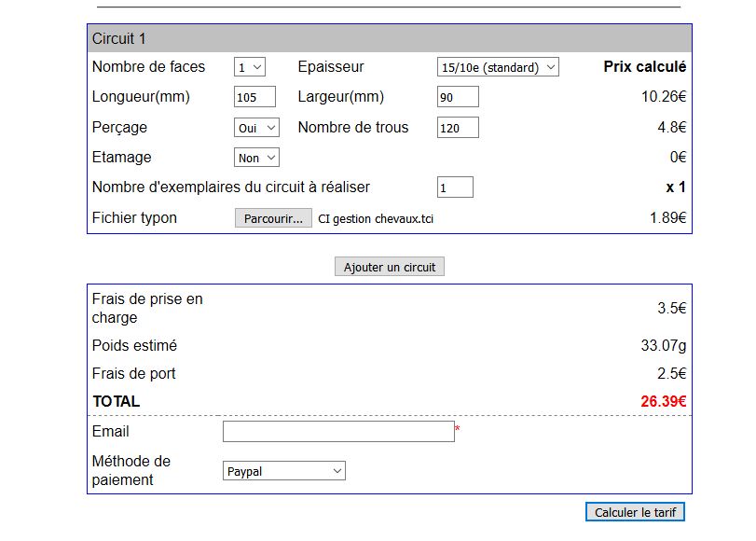Expand the Epaisseur 15/10e (standard) dropdown

[x=498, y=67]
